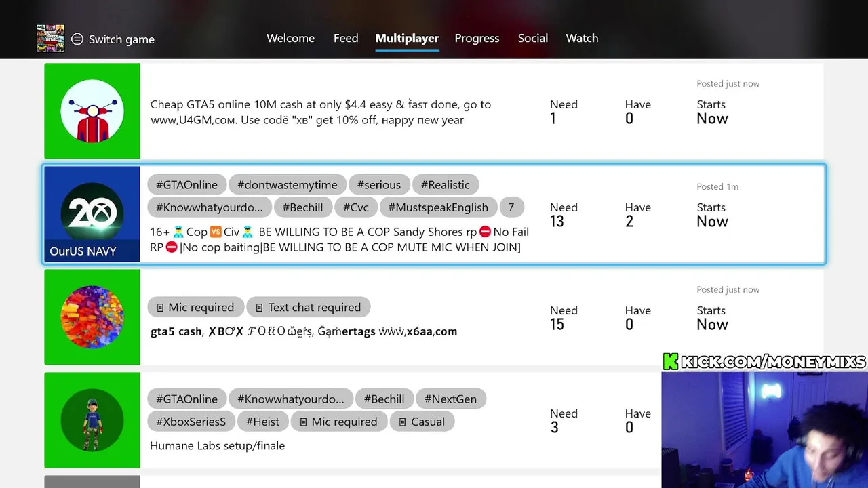The height and width of the screenshot is (488, 868).
Task: Click the #Bechill tag on OurUS NAVY post
Action: [x=303, y=207]
